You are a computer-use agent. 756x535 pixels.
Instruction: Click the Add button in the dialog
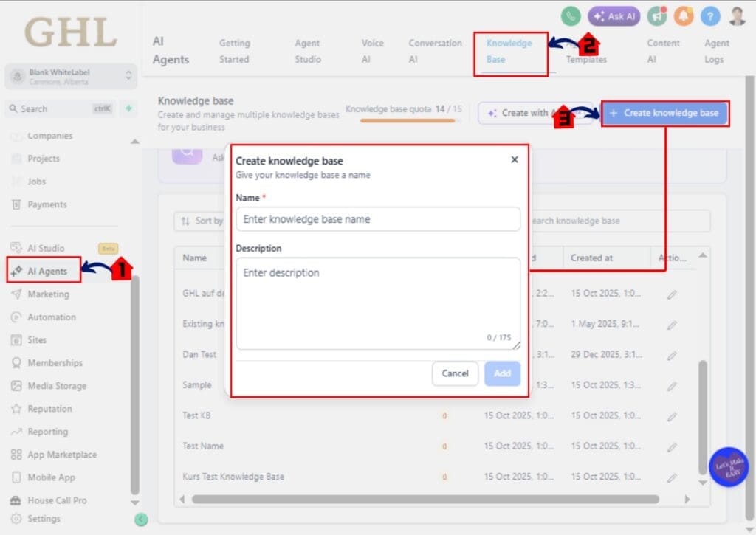502,373
